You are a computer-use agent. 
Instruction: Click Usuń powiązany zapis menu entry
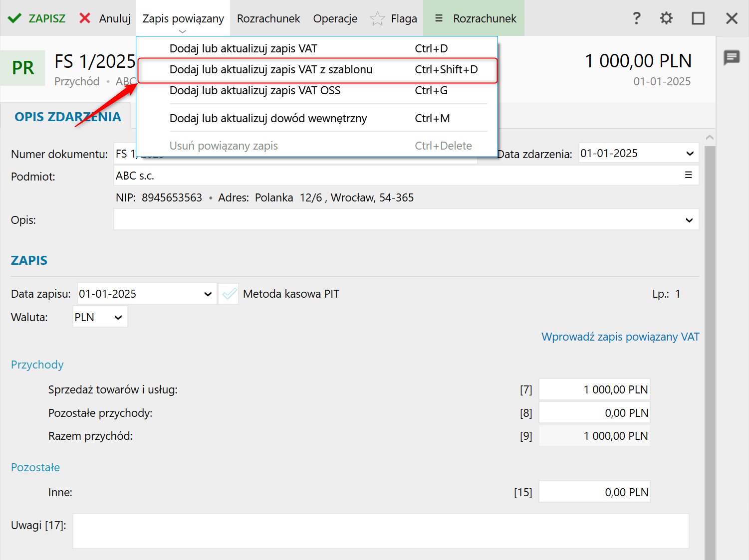coord(317,146)
